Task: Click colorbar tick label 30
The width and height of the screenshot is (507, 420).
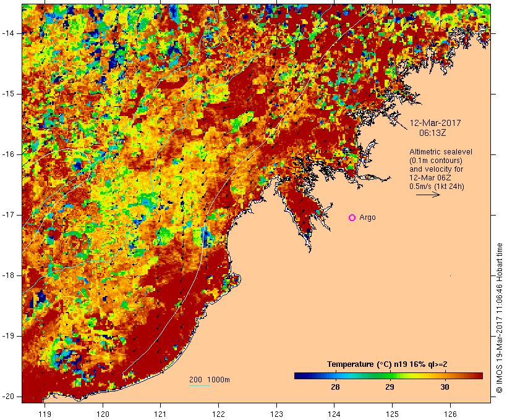Action: [x=445, y=387]
